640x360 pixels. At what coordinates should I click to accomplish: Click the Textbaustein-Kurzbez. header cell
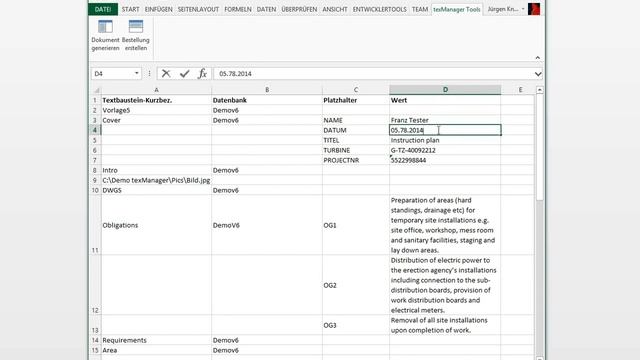point(156,100)
